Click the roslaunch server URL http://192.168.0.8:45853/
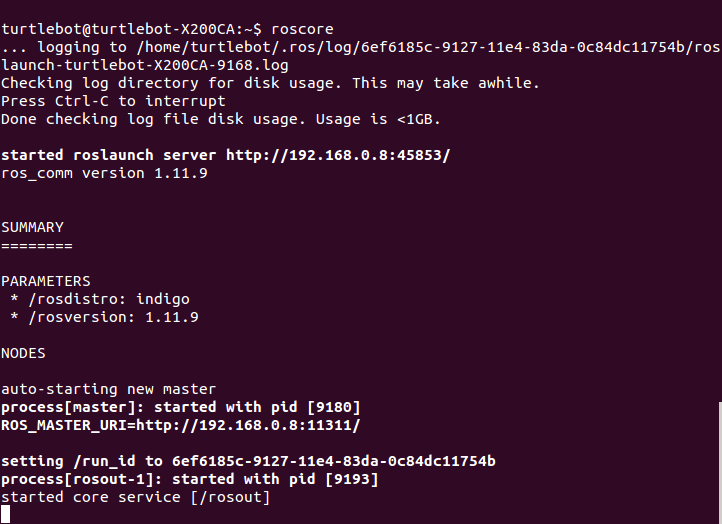722x524 pixels. (x=338, y=155)
